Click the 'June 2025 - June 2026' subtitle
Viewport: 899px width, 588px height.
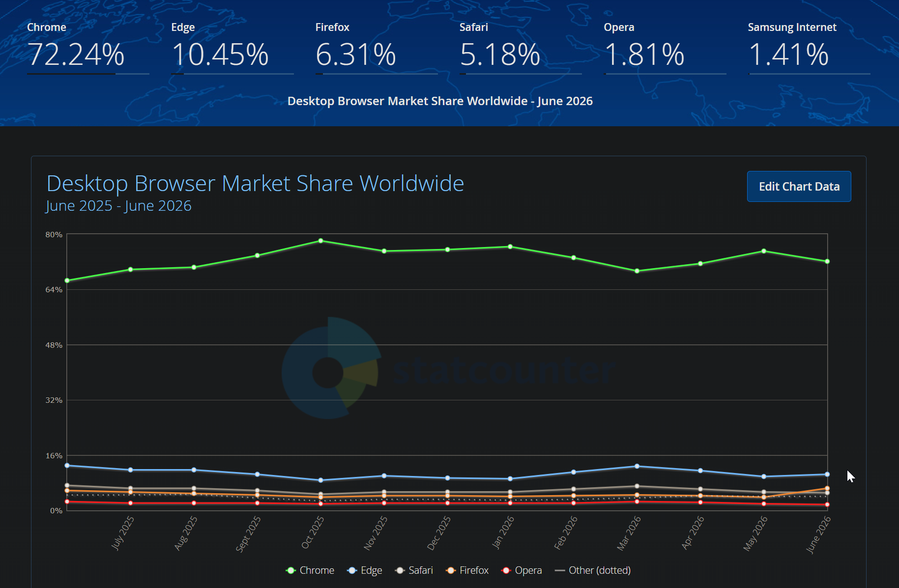(x=118, y=206)
